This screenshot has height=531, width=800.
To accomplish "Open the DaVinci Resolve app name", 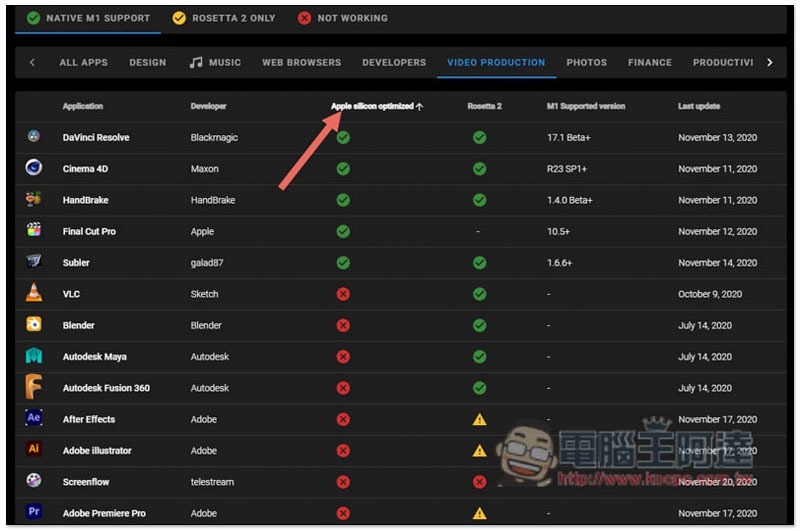I will pos(96,137).
